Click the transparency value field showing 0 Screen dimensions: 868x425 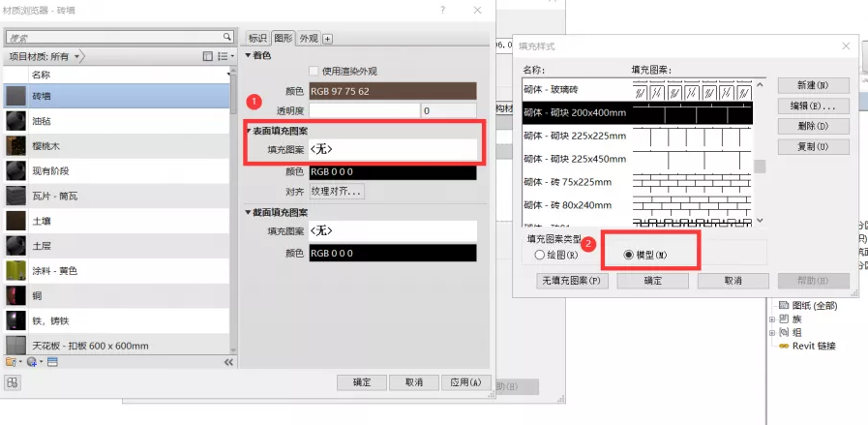point(449,110)
